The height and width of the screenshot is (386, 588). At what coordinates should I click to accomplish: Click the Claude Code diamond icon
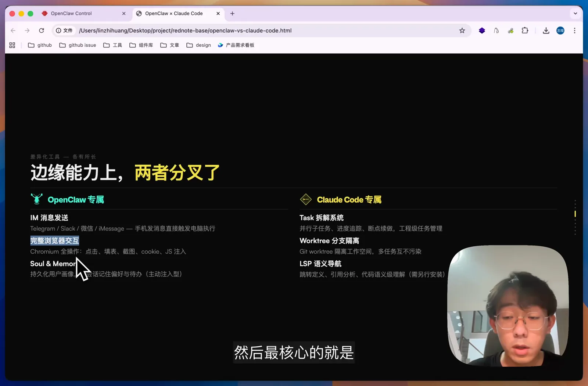tap(306, 199)
